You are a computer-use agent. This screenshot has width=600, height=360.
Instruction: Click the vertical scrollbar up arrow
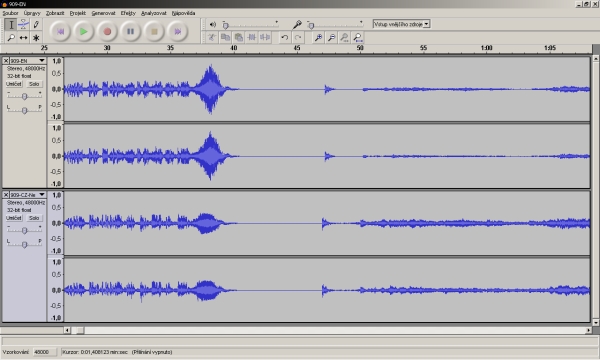tap(596, 59)
